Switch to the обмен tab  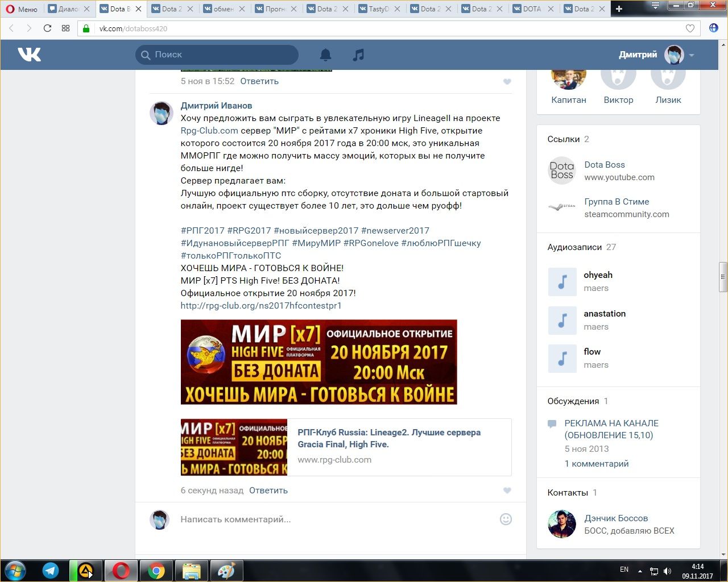click(x=219, y=9)
